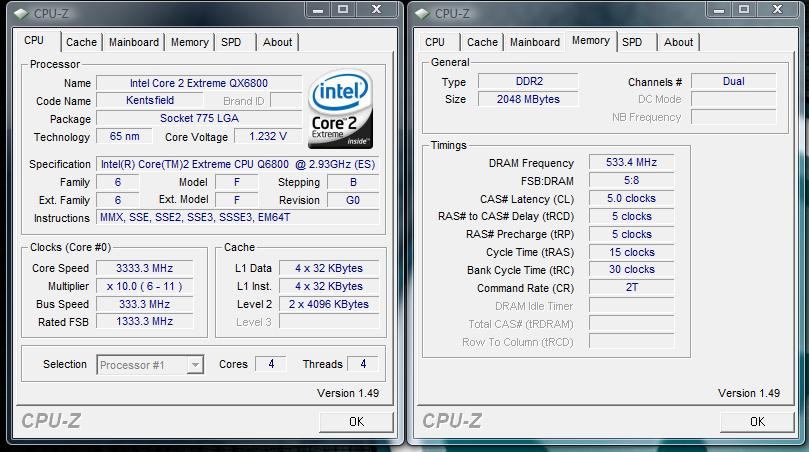Click the Stepping value 'B'
This screenshot has width=809, height=452.
click(x=353, y=182)
